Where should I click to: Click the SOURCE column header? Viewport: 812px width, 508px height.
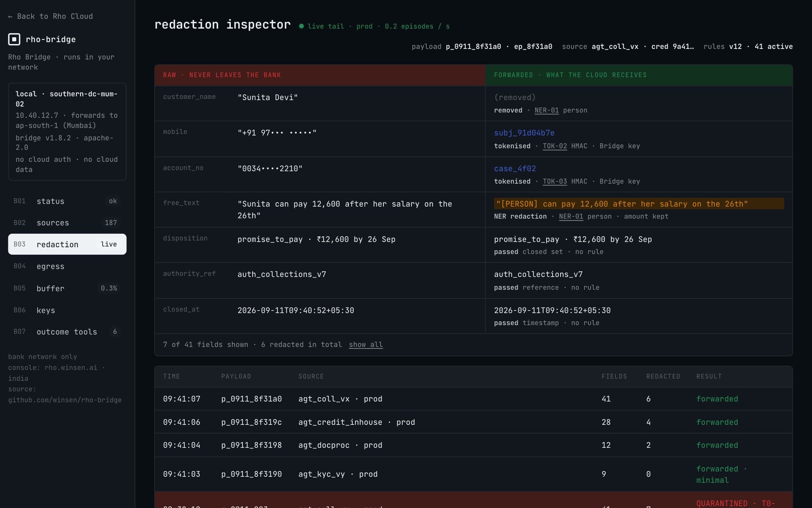(x=311, y=376)
